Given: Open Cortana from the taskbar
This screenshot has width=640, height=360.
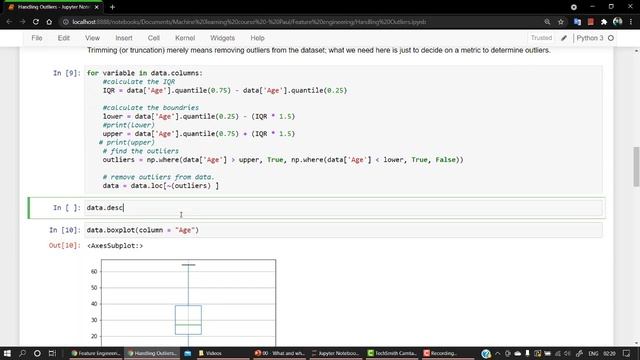Looking at the screenshot, I should (37, 353).
